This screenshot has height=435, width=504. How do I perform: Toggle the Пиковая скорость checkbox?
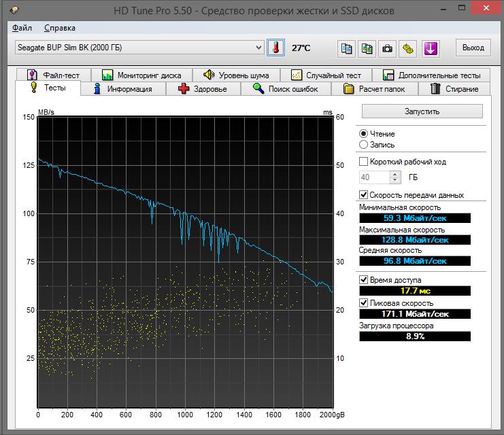[x=363, y=303]
